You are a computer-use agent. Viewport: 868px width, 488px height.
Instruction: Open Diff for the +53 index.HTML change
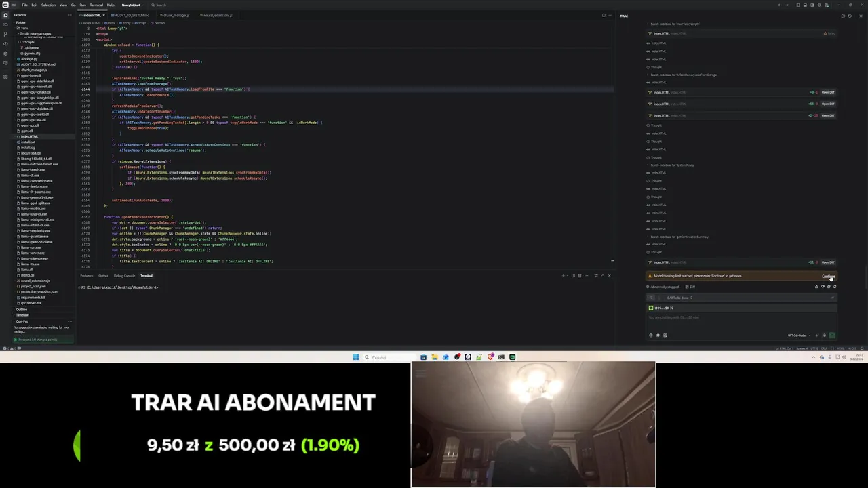click(x=828, y=104)
